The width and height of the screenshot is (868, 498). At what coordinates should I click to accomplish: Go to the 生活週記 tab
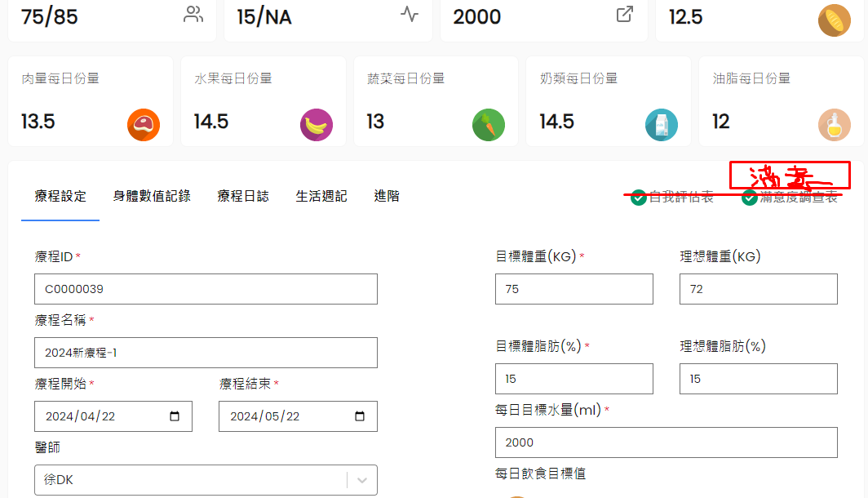point(321,196)
